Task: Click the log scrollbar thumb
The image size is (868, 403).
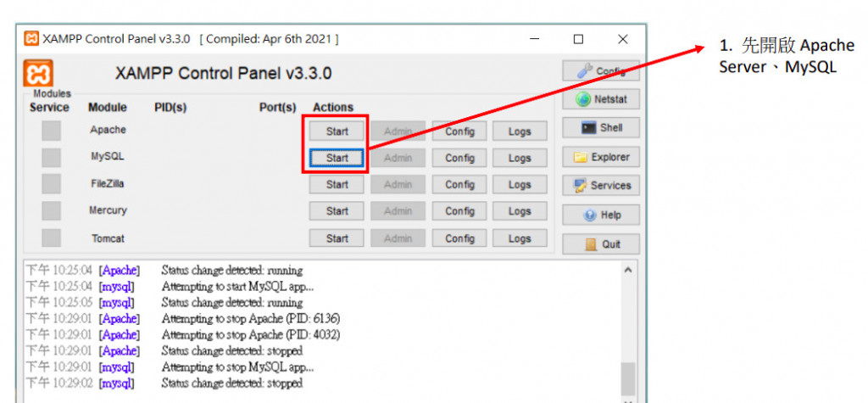Action: coord(627,378)
